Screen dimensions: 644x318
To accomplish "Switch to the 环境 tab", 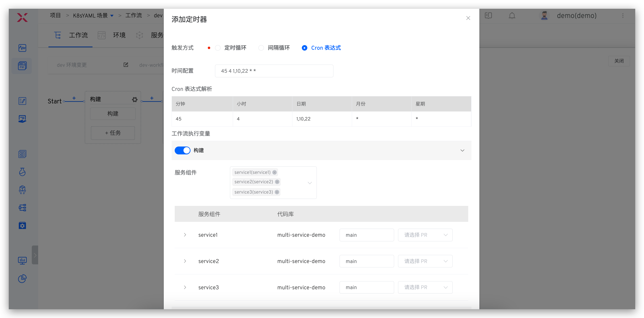I will click(119, 35).
